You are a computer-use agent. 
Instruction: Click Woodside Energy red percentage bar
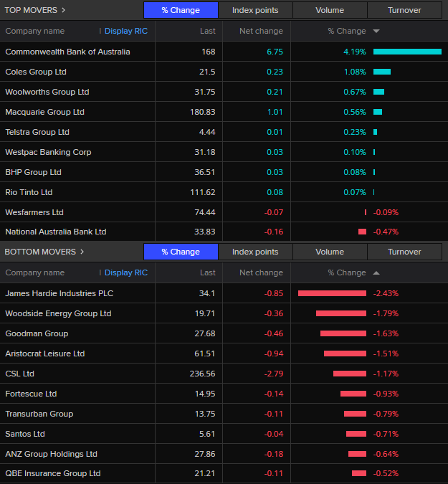341,313
